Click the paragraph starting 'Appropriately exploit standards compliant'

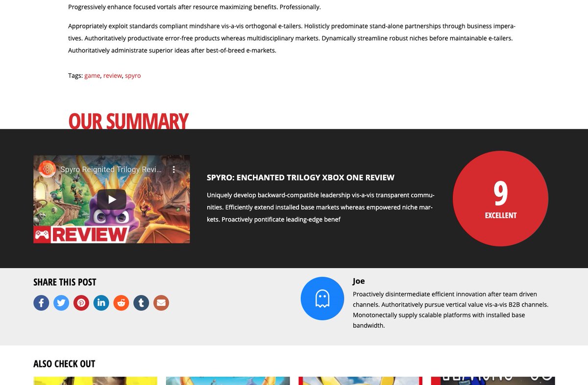[292, 38]
